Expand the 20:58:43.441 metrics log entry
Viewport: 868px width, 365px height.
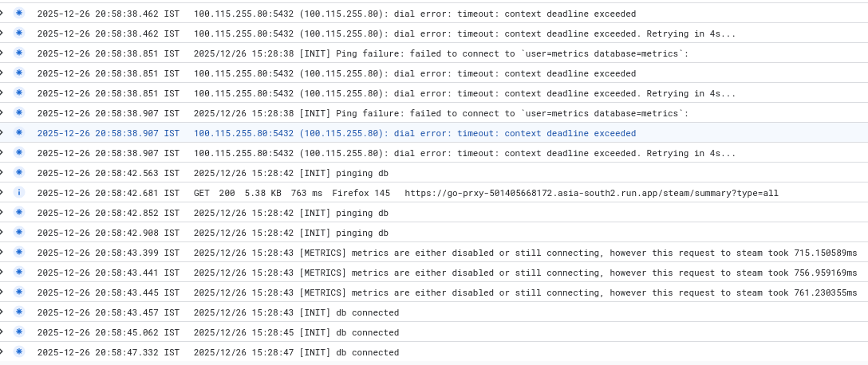tap(2, 272)
